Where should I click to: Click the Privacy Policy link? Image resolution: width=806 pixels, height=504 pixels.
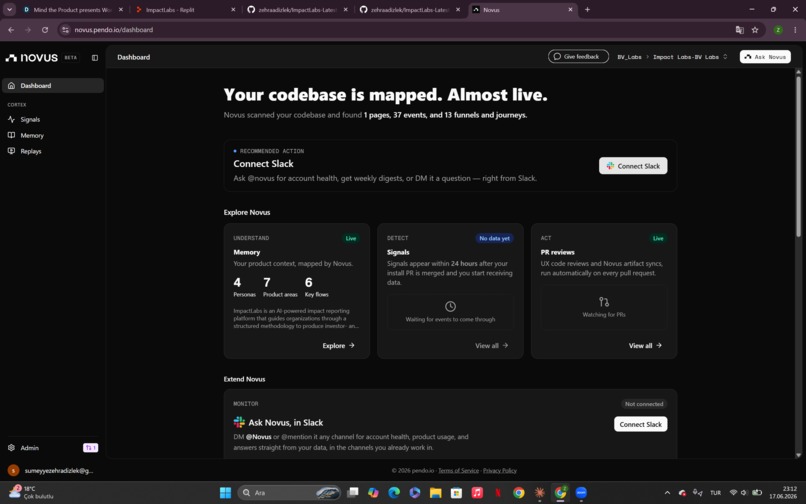tap(500, 471)
